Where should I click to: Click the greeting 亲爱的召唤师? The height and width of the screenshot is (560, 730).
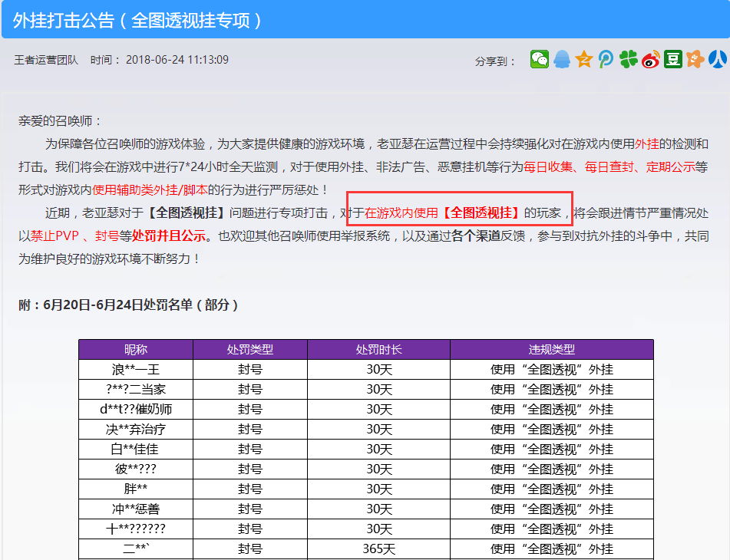click(55, 121)
